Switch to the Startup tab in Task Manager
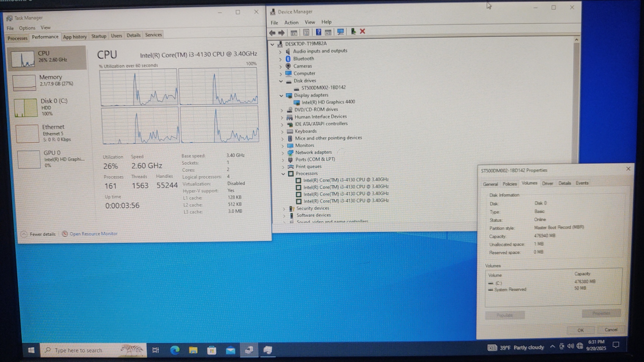The width and height of the screenshot is (644, 362). (x=99, y=36)
